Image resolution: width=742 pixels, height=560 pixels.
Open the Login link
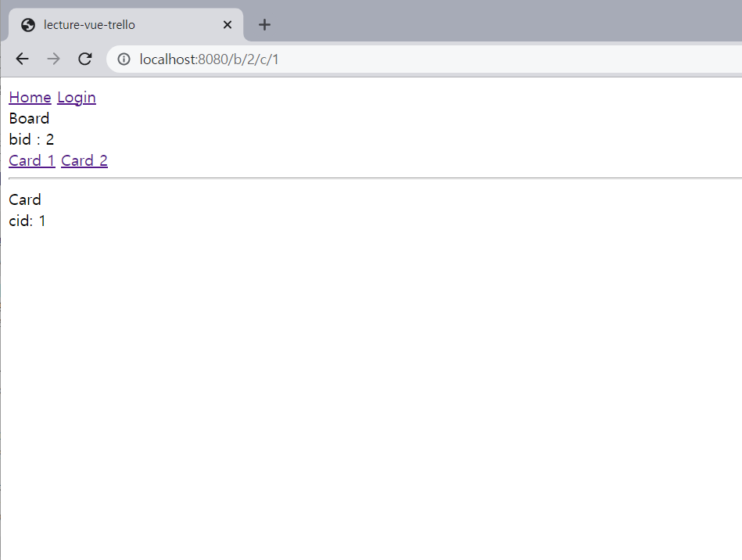coord(77,98)
